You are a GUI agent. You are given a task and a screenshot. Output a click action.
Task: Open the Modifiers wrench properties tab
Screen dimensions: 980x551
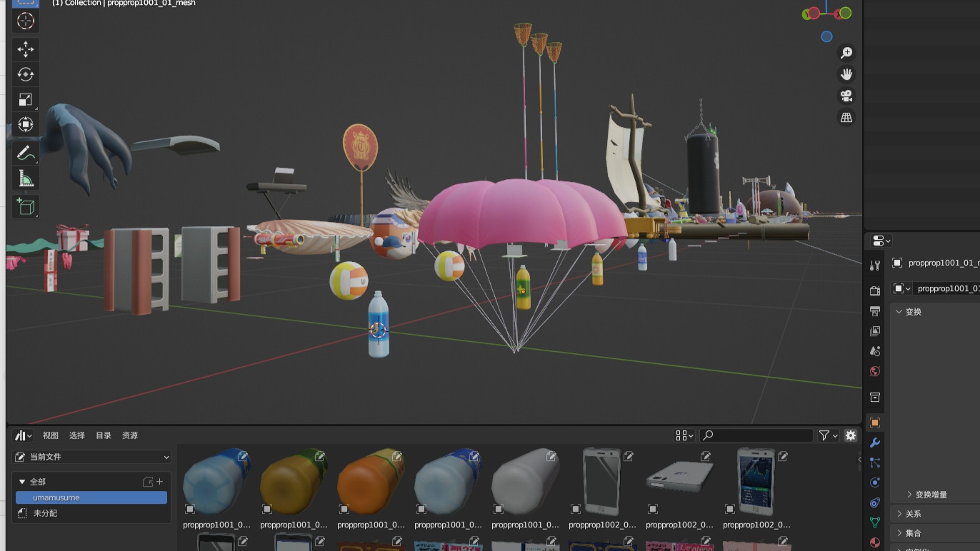[875, 443]
